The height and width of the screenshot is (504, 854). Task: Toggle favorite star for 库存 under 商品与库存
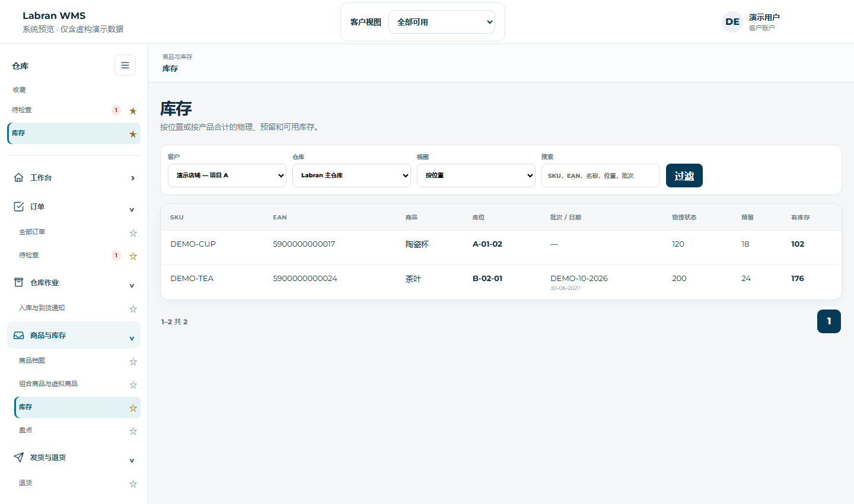(x=133, y=408)
